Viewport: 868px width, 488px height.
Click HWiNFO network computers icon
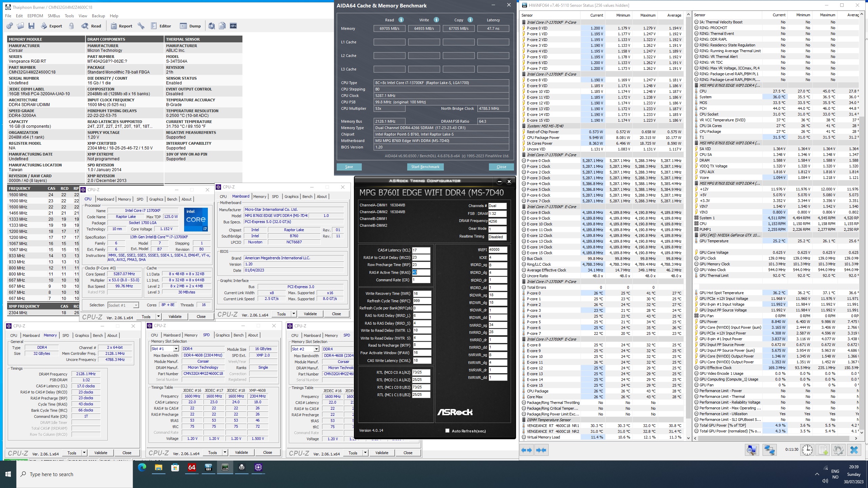coord(769,450)
